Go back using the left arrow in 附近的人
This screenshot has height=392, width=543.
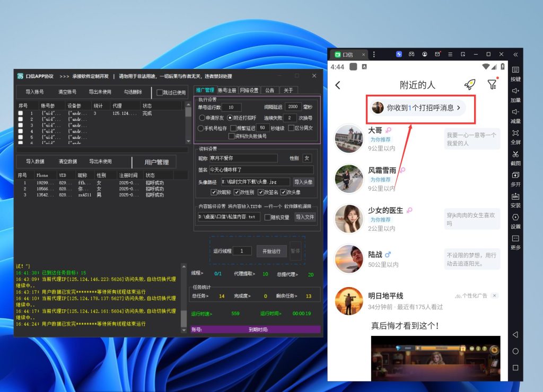pyautogui.click(x=338, y=85)
